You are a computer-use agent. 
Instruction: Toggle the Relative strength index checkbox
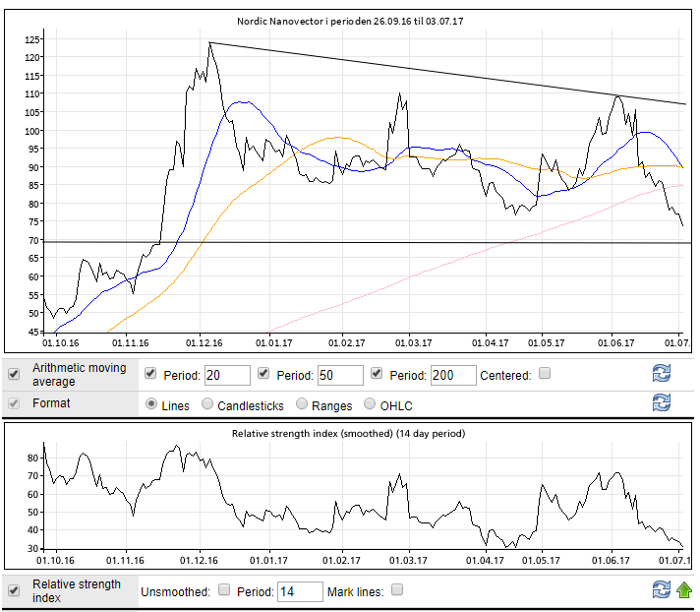pos(14,590)
